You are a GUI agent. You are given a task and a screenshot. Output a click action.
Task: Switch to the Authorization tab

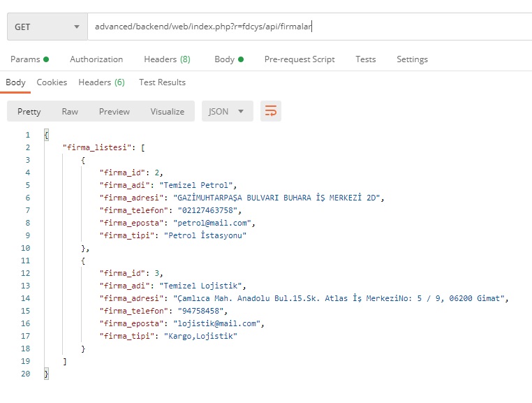click(96, 59)
